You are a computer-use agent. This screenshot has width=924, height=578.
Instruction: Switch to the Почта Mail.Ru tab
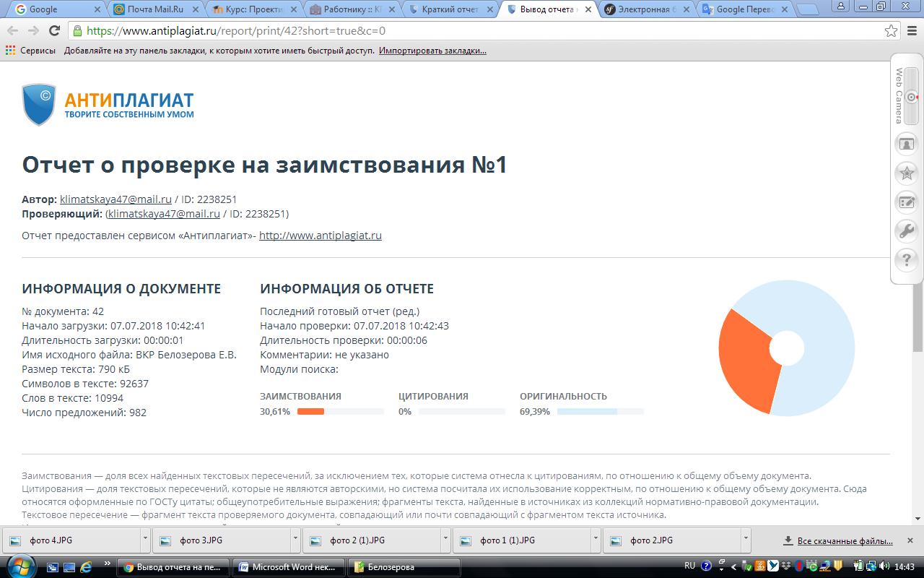[154, 9]
